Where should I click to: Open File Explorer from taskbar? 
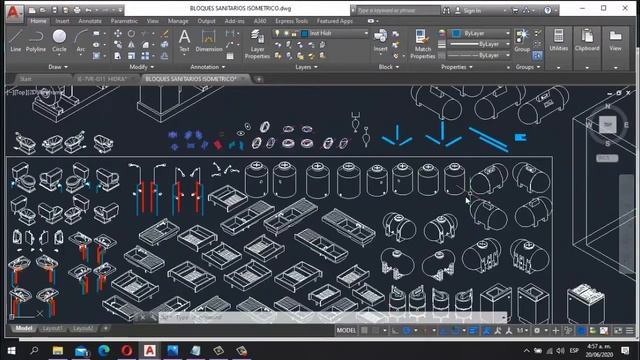coord(58,350)
